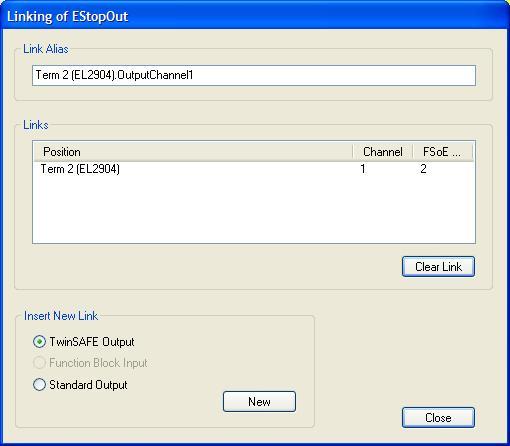Click the Channel value 1 in the row

[x=363, y=169]
